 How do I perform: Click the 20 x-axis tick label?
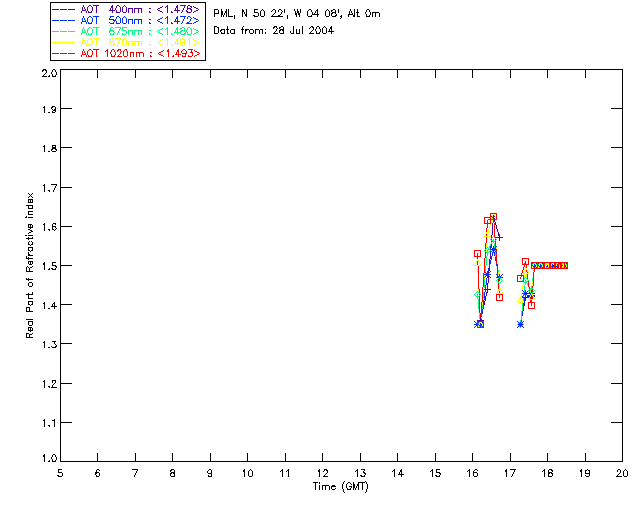click(622, 473)
